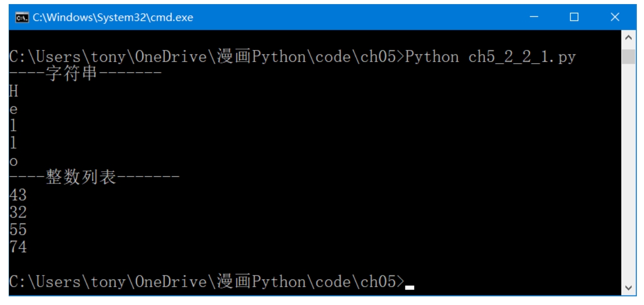The height and width of the screenshot is (305, 644).
Task: Close the cmd.exe window
Action: (x=615, y=17)
